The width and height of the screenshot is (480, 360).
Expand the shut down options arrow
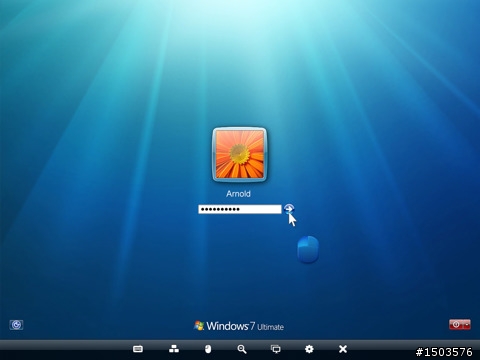pos(467,324)
